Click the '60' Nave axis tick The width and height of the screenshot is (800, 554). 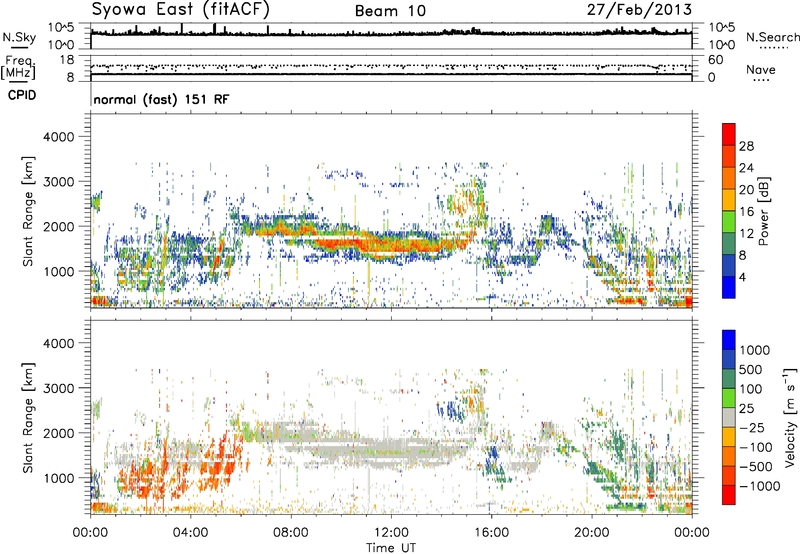pyautogui.click(x=716, y=60)
